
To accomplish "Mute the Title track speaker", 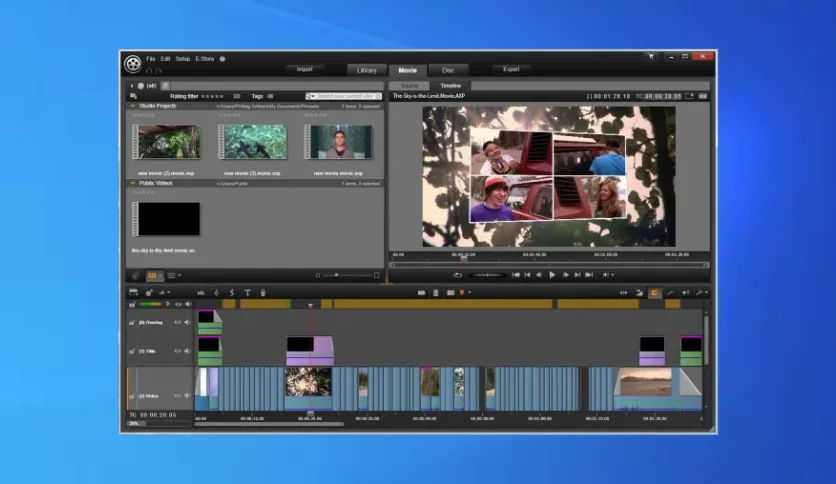I will point(187,351).
